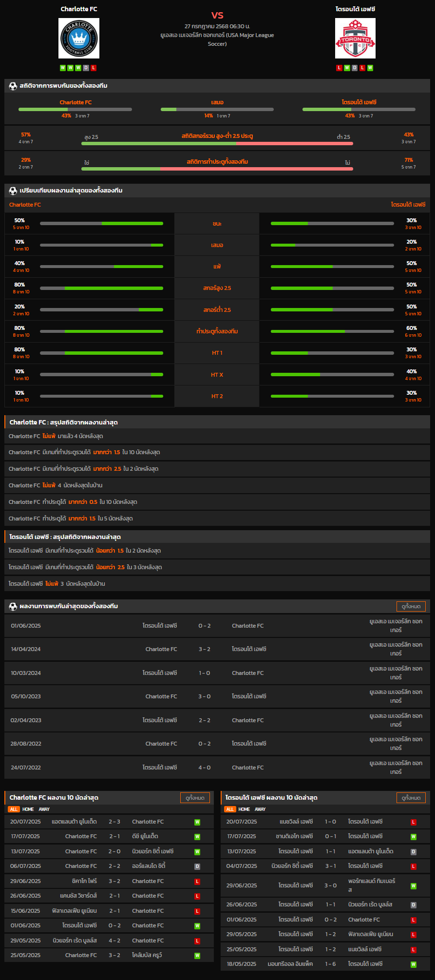Click the สูง-ต่ำ 2.5 ประตู over/under bar
435x980 pixels.
coord(217,143)
